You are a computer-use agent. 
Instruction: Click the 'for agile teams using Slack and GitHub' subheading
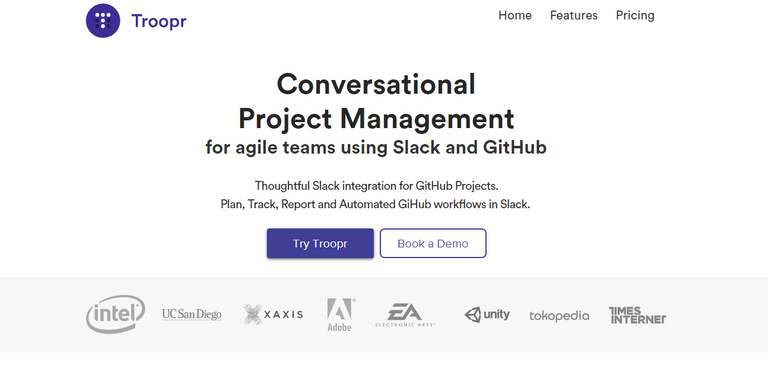pos(376,147)
